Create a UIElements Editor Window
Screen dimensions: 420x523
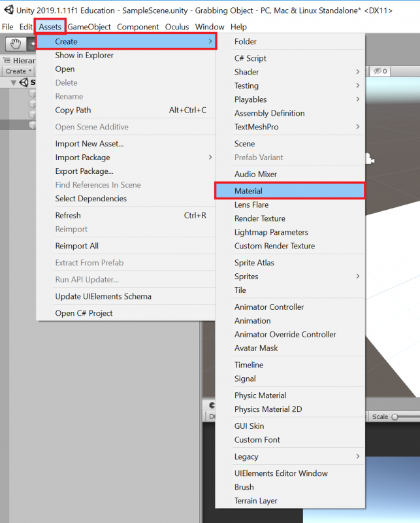[290, 473]
